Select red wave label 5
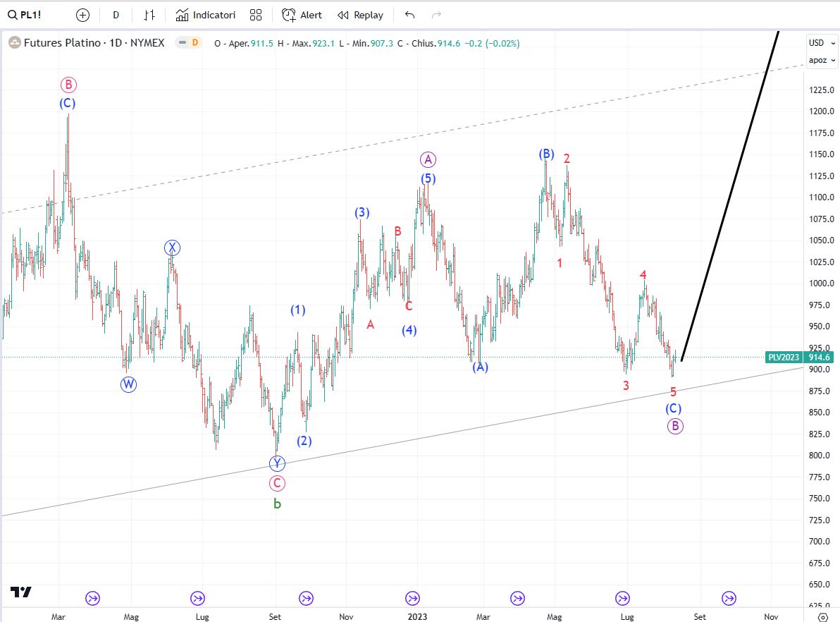This screenshot has width=840, height=622. point(674,392)
